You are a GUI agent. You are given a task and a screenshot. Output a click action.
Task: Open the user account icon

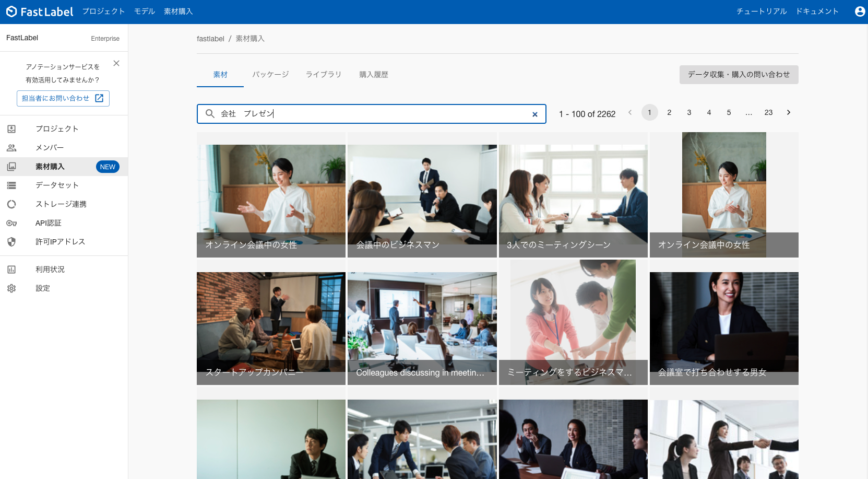click(860, 11)
